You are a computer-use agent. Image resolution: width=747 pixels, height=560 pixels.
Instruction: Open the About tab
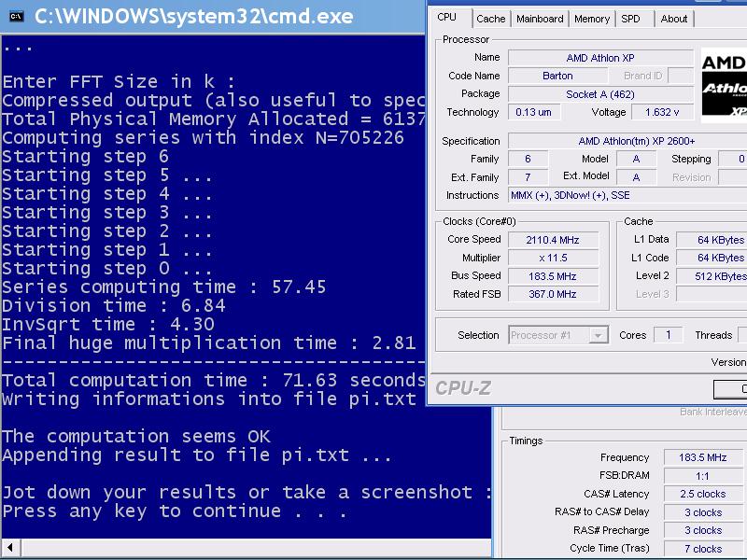coord(673,19)
